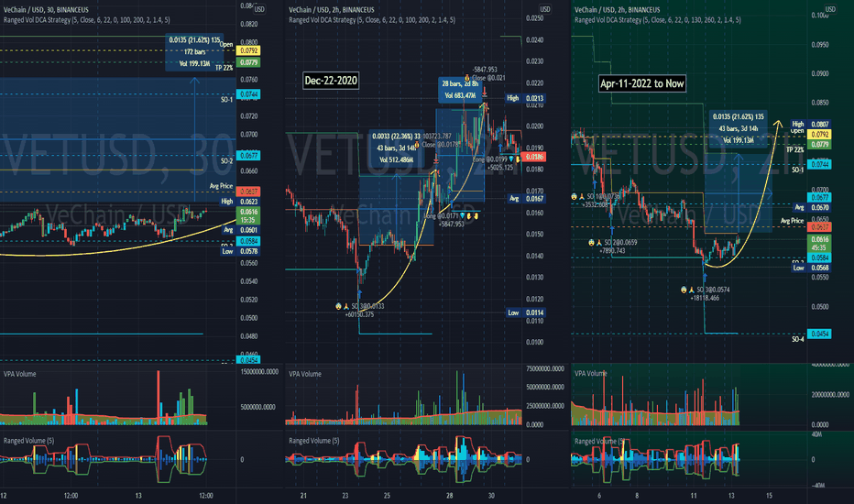Open Ranged Vol DCA Strategy legend on the middle chart
Screen dimensions: 854x504
click(x=372, y=19)
